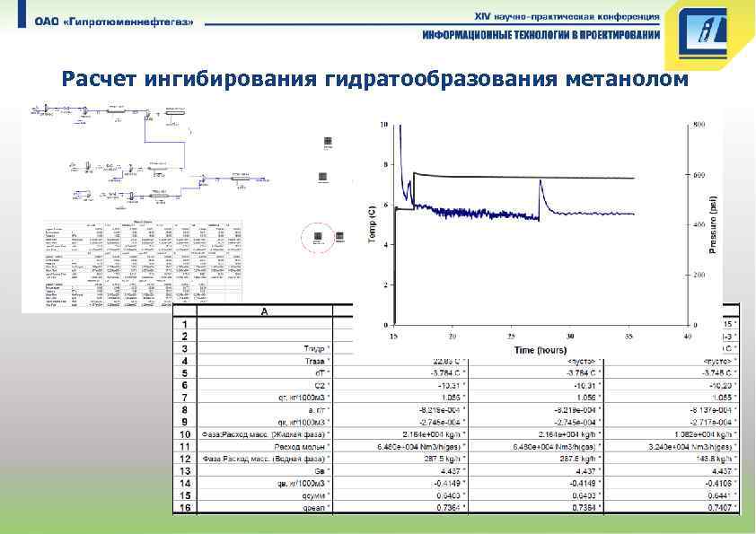Click the 'а, г/г' label cell

click(265, 409)
